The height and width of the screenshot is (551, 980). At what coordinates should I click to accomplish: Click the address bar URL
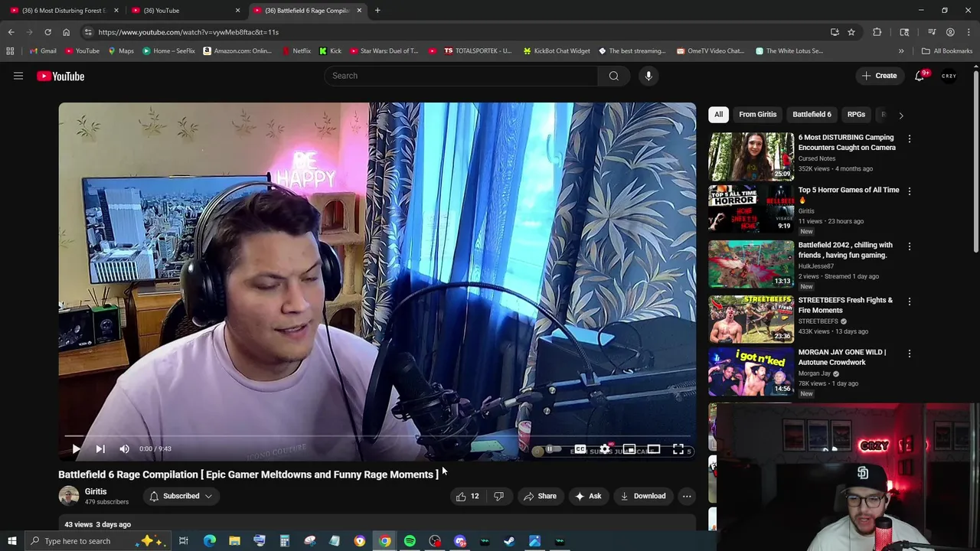[x=188, y=32]
